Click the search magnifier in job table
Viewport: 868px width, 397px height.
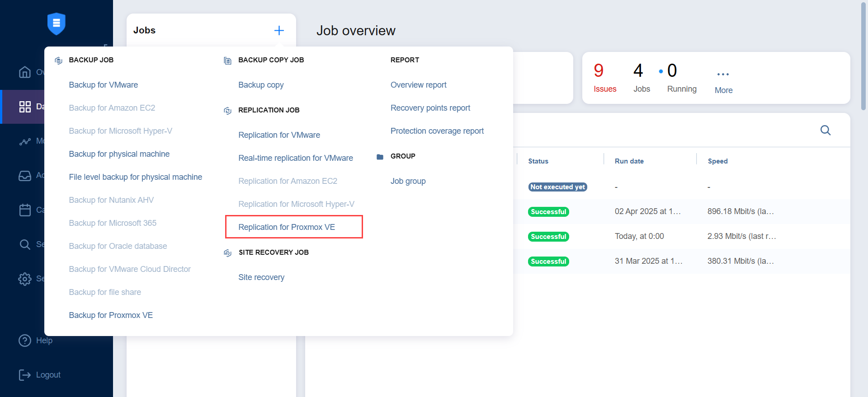825,131
